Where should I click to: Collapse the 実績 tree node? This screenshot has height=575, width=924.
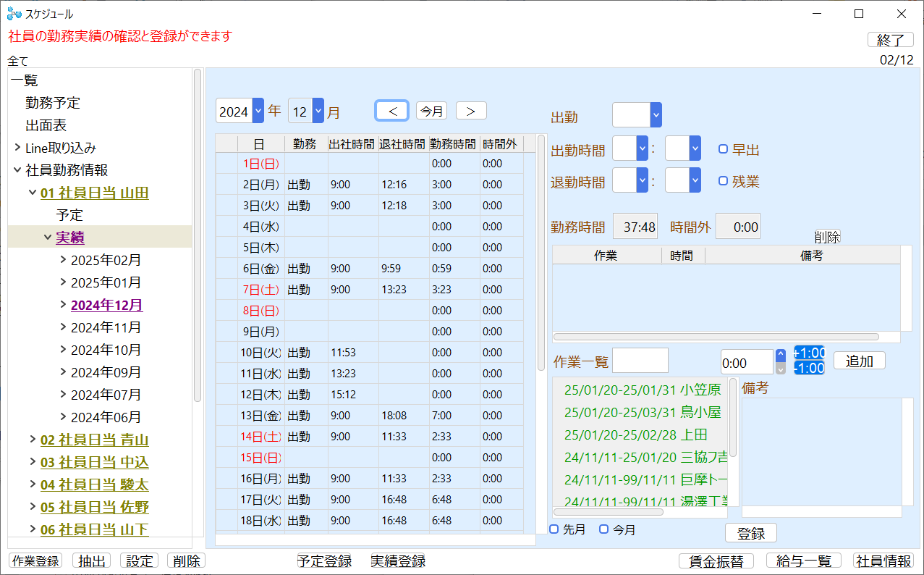[48, 238]
